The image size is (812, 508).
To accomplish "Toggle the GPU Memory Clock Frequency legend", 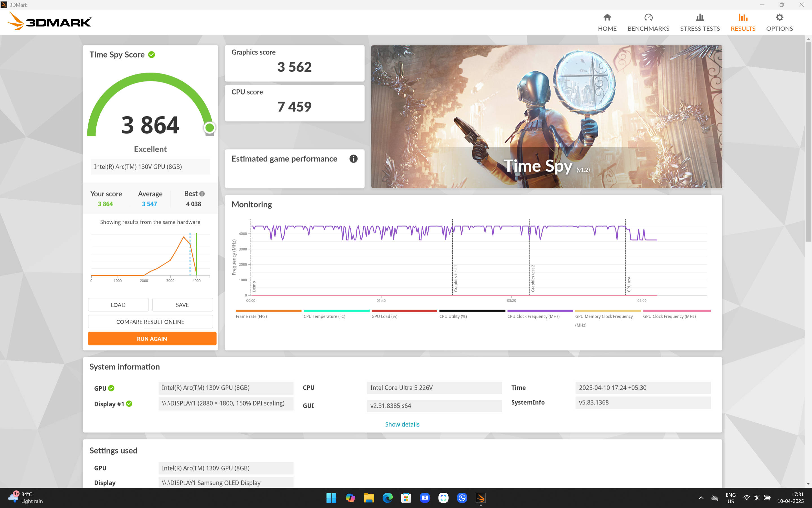I will (x=608, y=318).
